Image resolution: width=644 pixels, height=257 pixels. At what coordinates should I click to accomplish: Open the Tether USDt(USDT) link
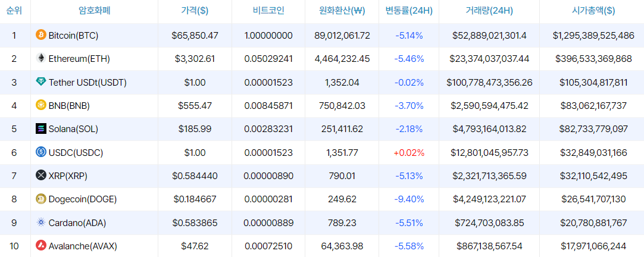[87, 83]
